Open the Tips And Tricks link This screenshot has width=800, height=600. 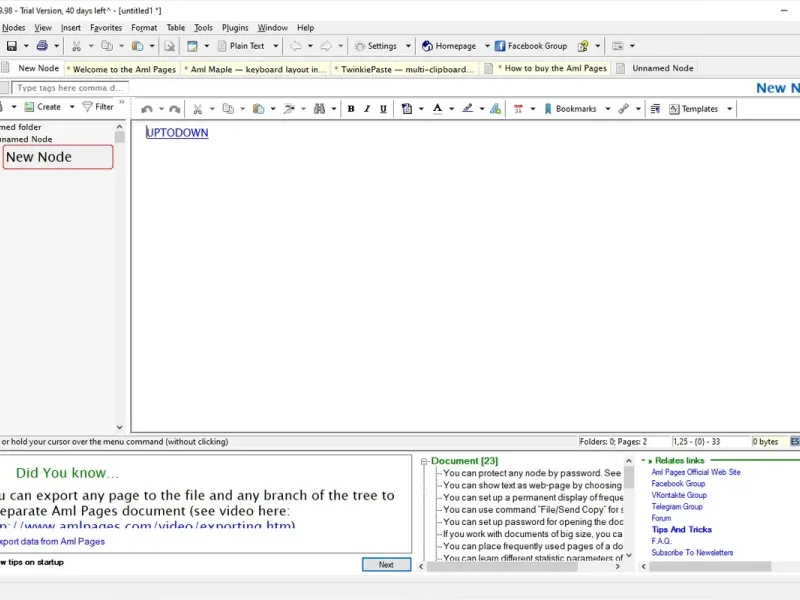pyautogui.click(x=681, y=530)
